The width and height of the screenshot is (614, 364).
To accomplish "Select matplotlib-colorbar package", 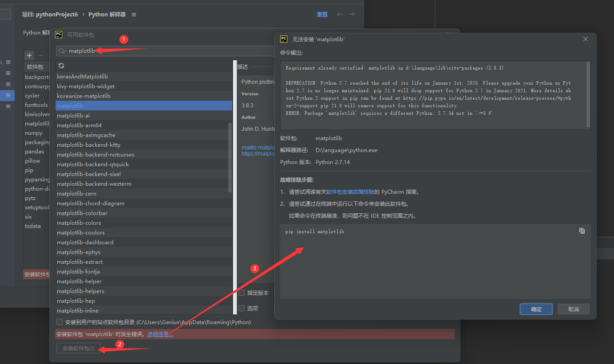I will [144, 213].
